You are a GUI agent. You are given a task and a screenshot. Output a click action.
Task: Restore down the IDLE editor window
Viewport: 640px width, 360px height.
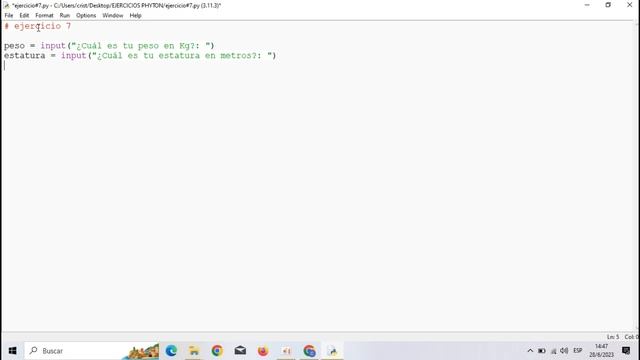608,5
